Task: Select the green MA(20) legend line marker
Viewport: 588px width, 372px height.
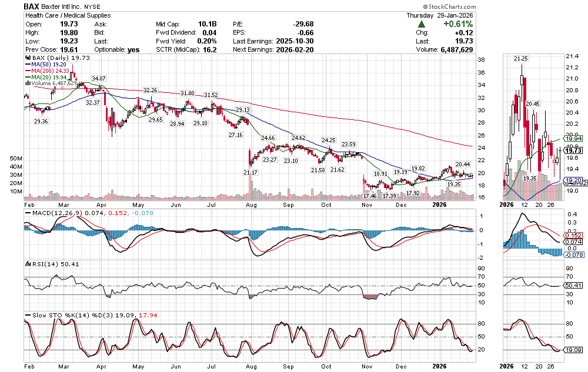Action: tap(27, 78)
